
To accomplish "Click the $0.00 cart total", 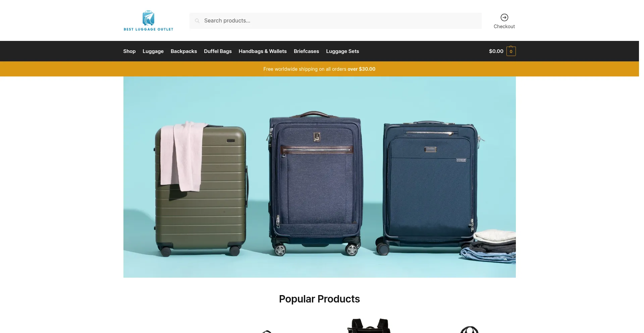I will pos(496,51).
